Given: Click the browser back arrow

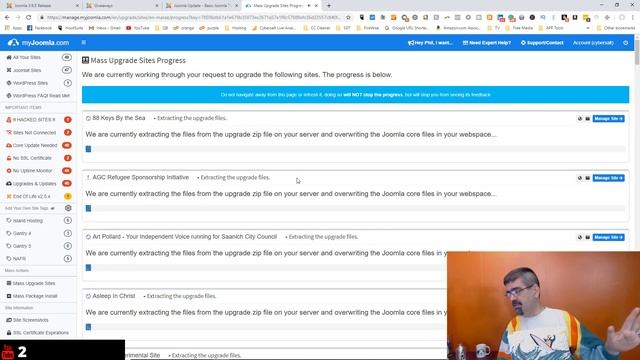Looking at the screenshot, I should click(7, 17).
